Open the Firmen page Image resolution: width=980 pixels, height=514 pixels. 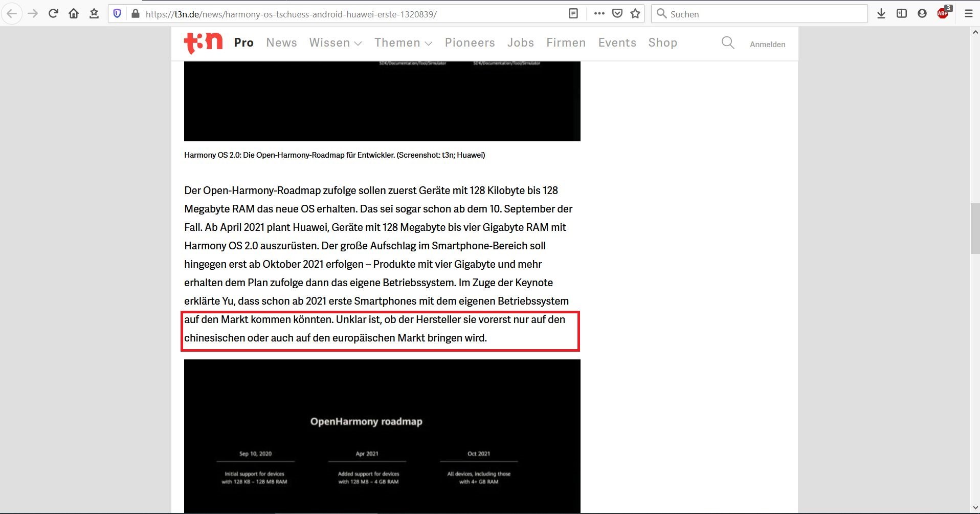566,43
